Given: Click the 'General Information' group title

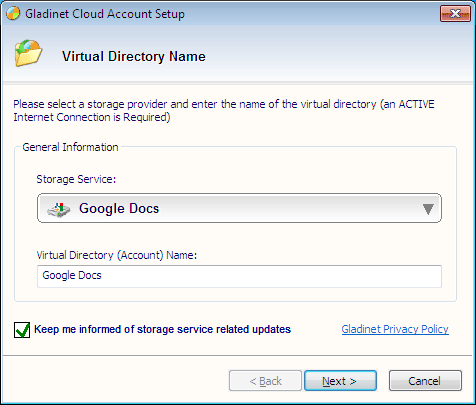Looking at the screenshot, I should pyautogui.click(x=70, y=147).
